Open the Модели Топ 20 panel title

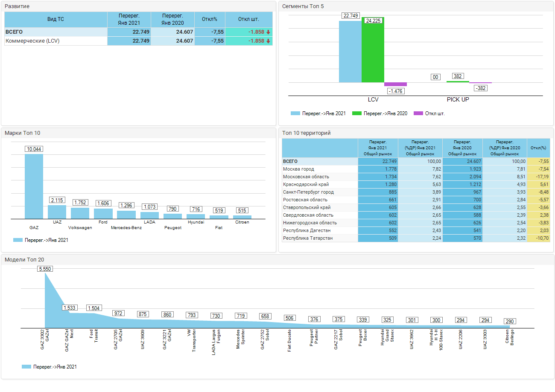click(x=24, y=259)
